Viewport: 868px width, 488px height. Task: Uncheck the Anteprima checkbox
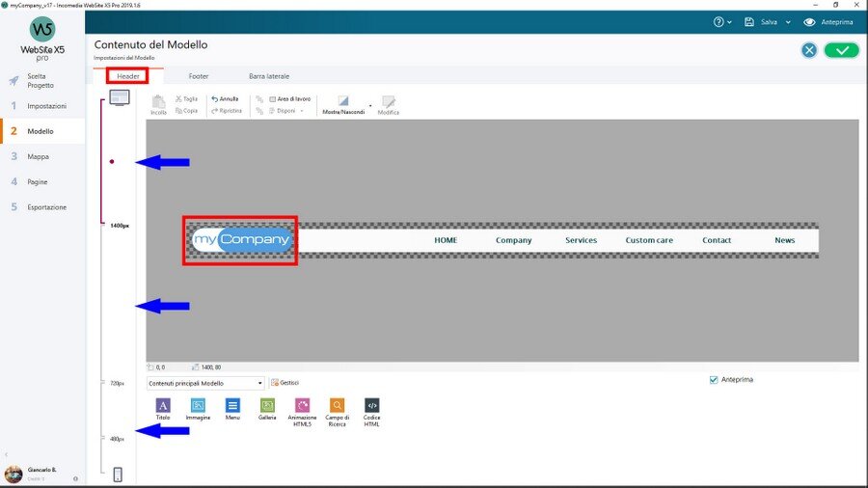(714, 380)
